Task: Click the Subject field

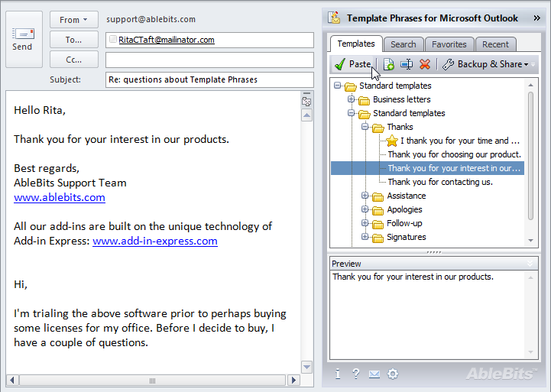Action: click(209, 79)
